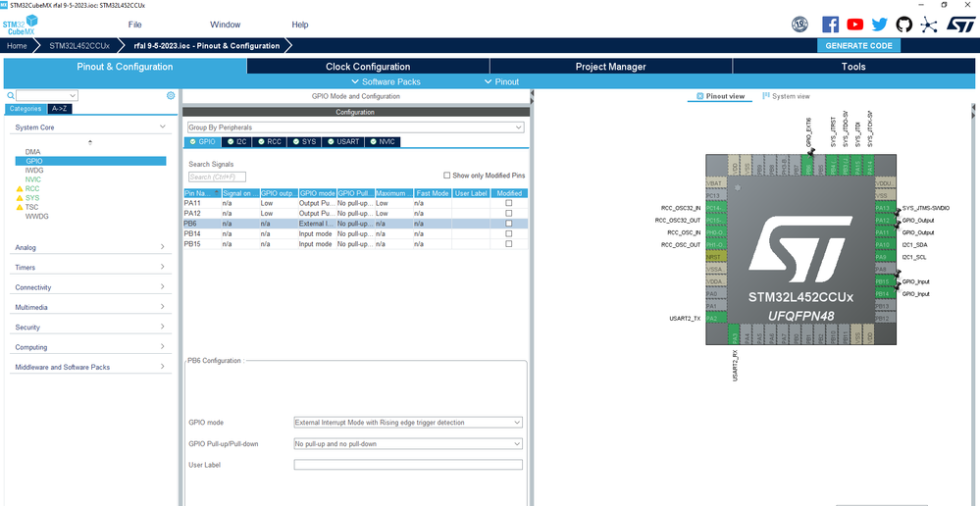Select the PA11 row in GPIO table

pyautogui.click(x=356, y=203)
